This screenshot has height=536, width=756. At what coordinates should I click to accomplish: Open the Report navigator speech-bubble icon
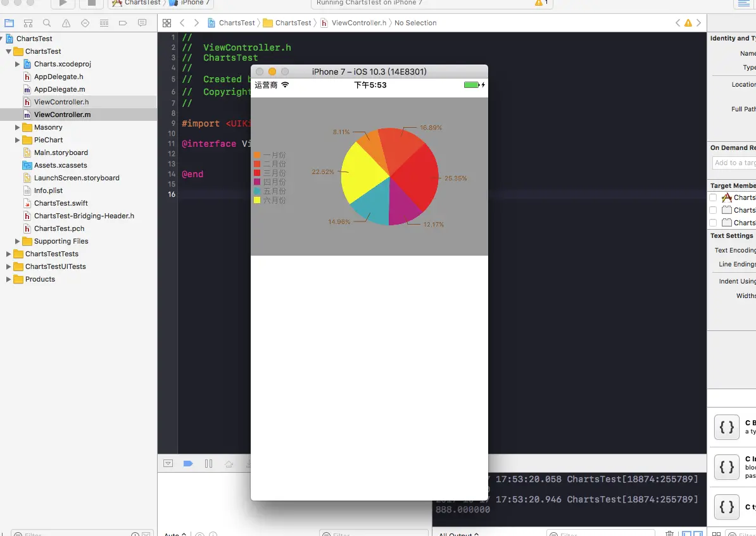click(142, 23)
